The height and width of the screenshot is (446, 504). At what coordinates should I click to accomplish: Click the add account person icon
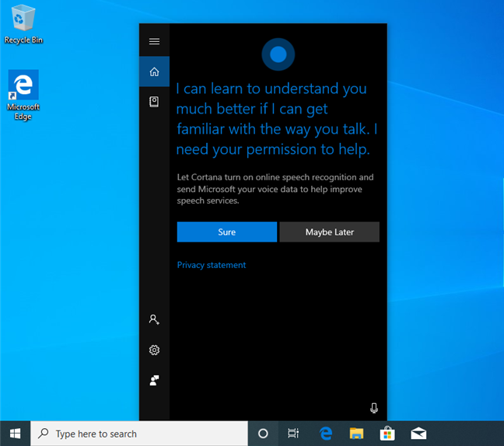tap(154, 319)
